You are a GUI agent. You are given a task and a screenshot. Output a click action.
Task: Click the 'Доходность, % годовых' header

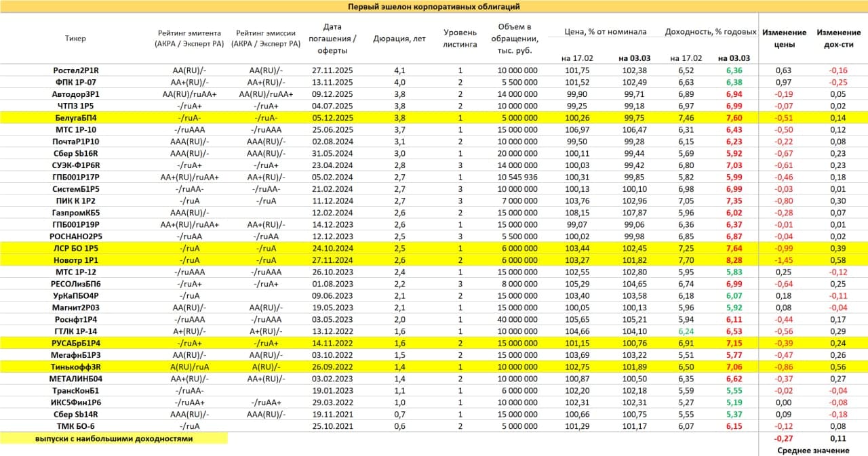(710, 32)
